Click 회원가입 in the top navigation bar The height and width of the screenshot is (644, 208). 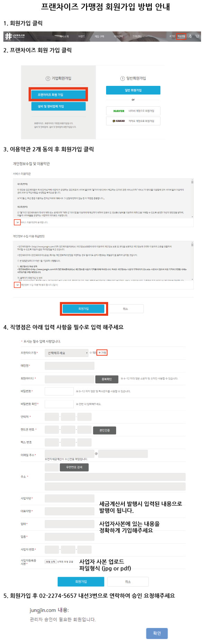point(181,36)
